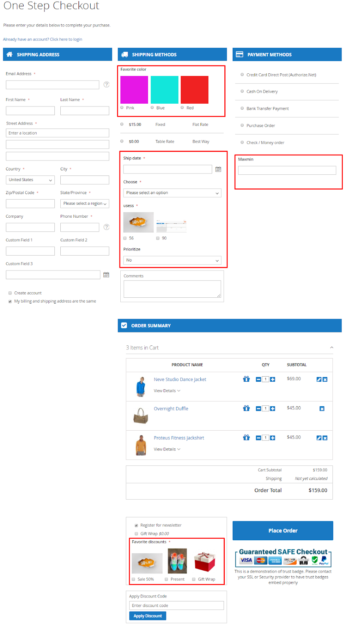The image size is (364, 631).
Task: Expand View Details for Proteus Fitness Jackshirt
Action: pos(167,449)
